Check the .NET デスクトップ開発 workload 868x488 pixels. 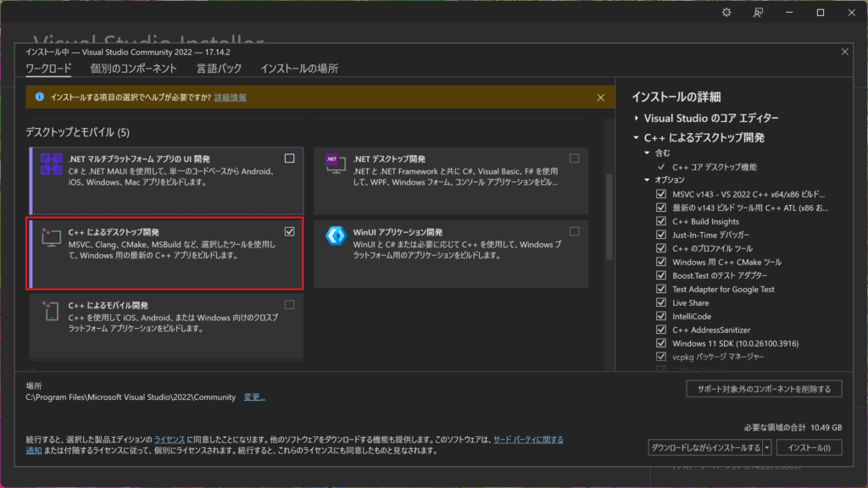(x=574, y=158)
